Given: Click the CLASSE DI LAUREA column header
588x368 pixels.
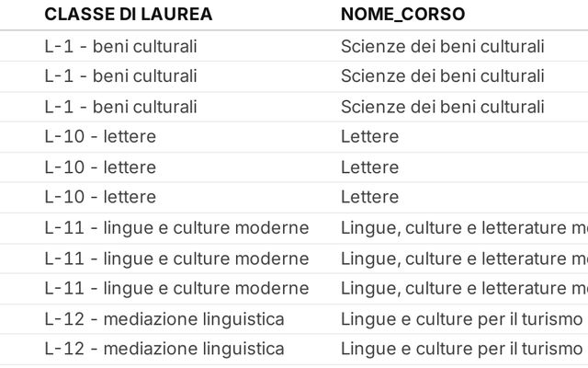Looking at the screenshot, I should pos(128,14).
